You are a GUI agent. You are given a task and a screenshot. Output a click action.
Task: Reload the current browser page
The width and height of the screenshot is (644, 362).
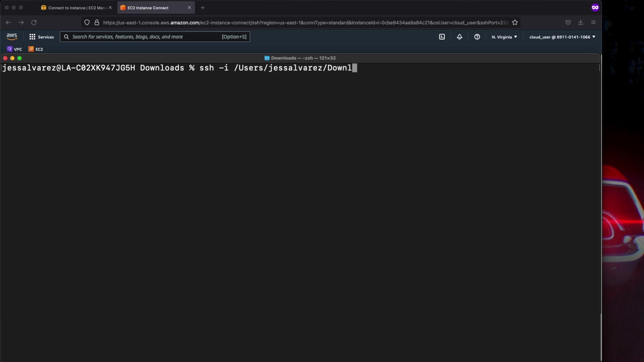click(34, 22)
